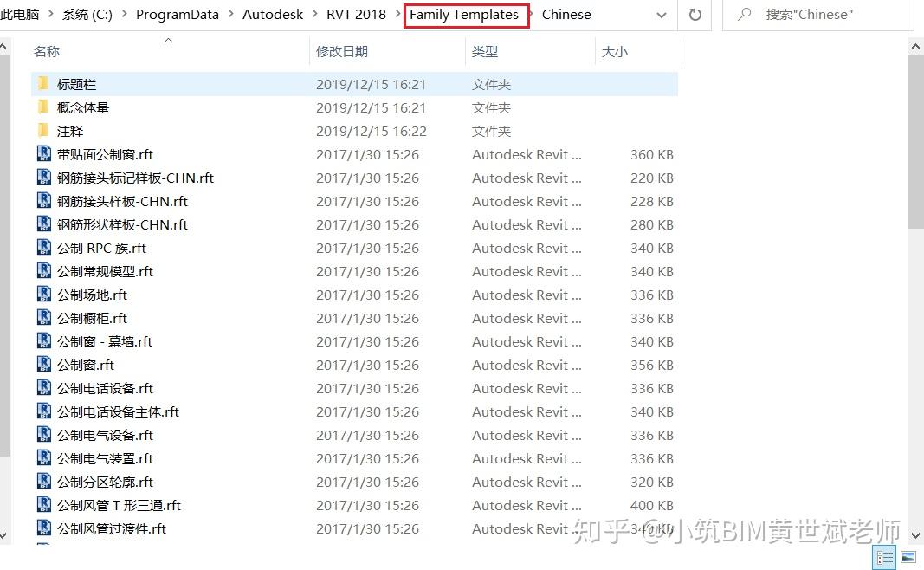
Task: Navigate to RVT 2018 breadcrumb segment
Action: click(x=356, y=14)
